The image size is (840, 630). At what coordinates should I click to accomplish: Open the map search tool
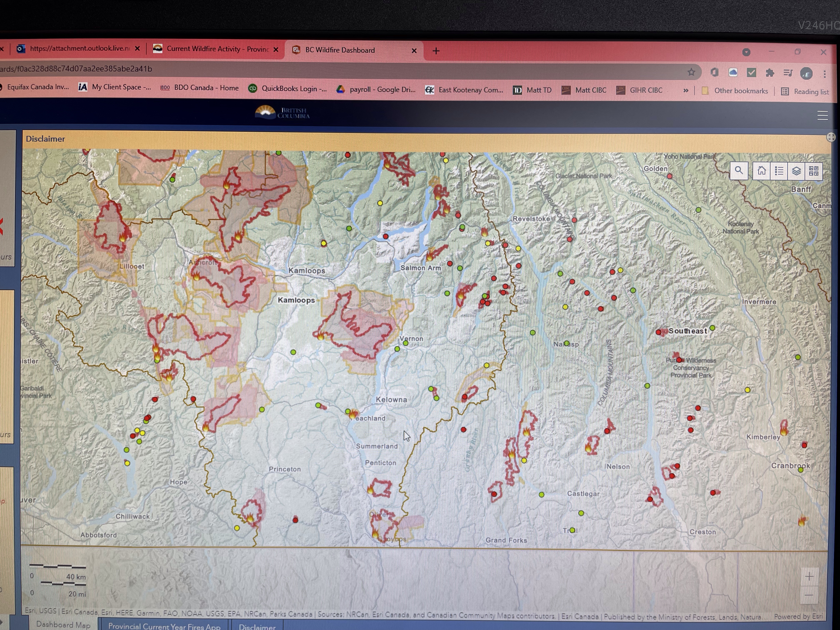coord(739,170)
